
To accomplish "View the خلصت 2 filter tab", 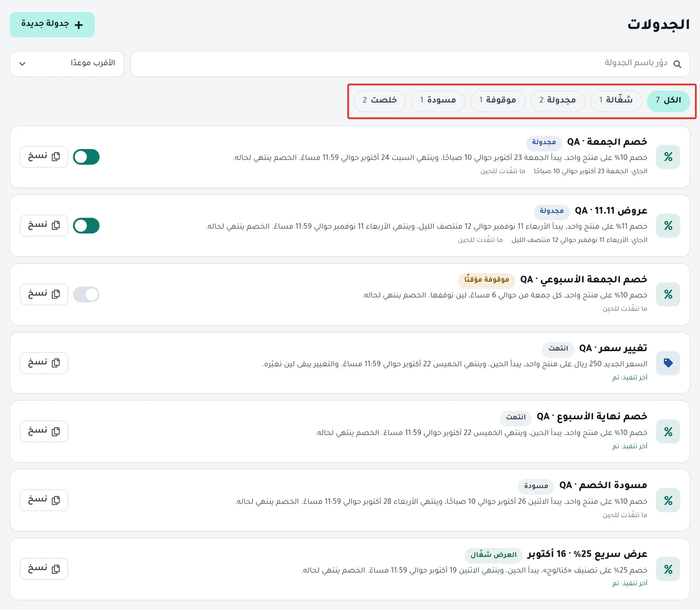I will pyautogui.click(x=380, y=101).
